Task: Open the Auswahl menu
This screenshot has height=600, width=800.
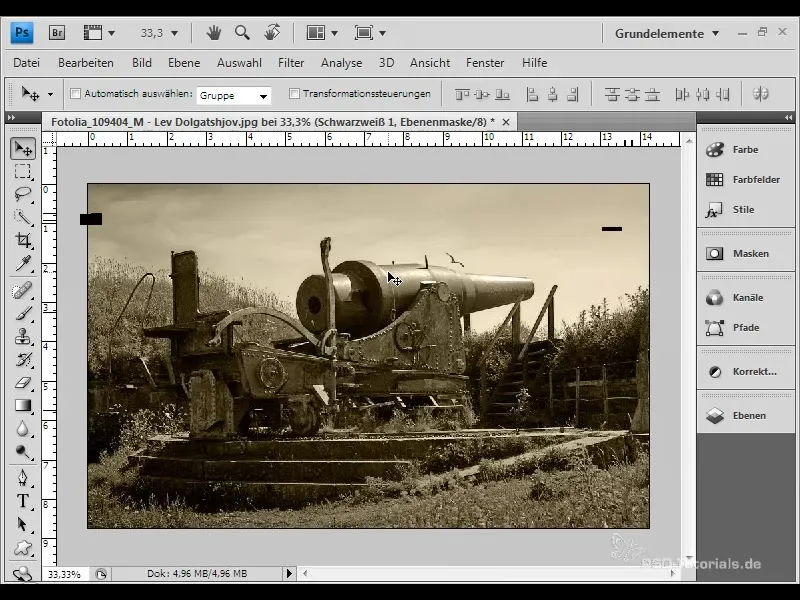Action: [239, 63]
